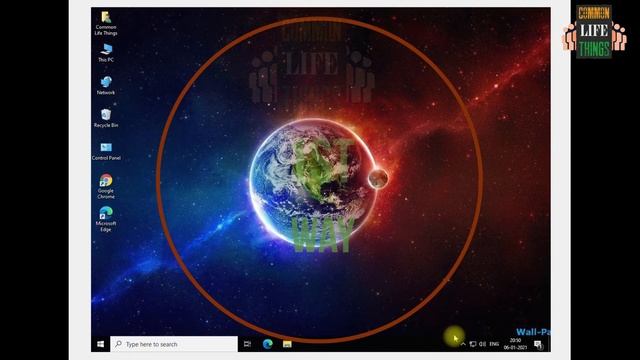Open the Recycle Bin icon
This screenshot has height=360, width=640.
tap(106, 118)
